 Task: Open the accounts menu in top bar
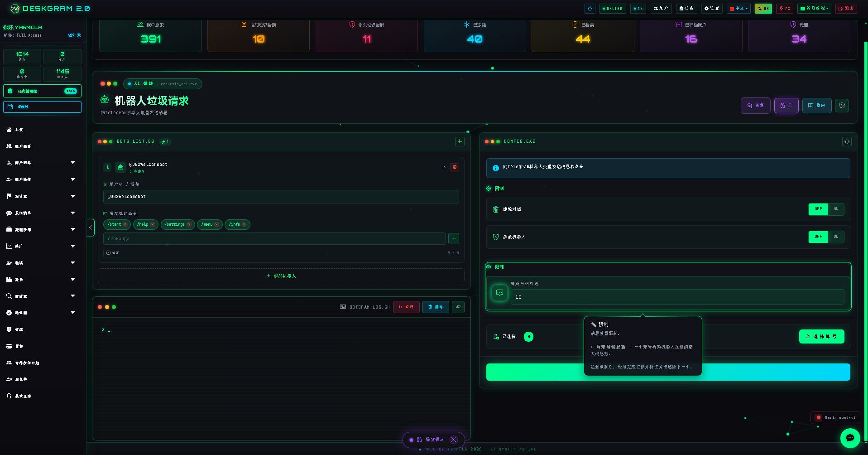point(661,9)
